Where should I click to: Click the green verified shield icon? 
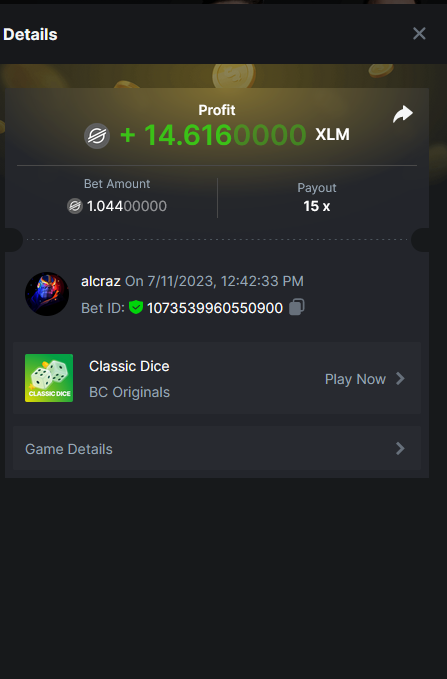point(136,307)
